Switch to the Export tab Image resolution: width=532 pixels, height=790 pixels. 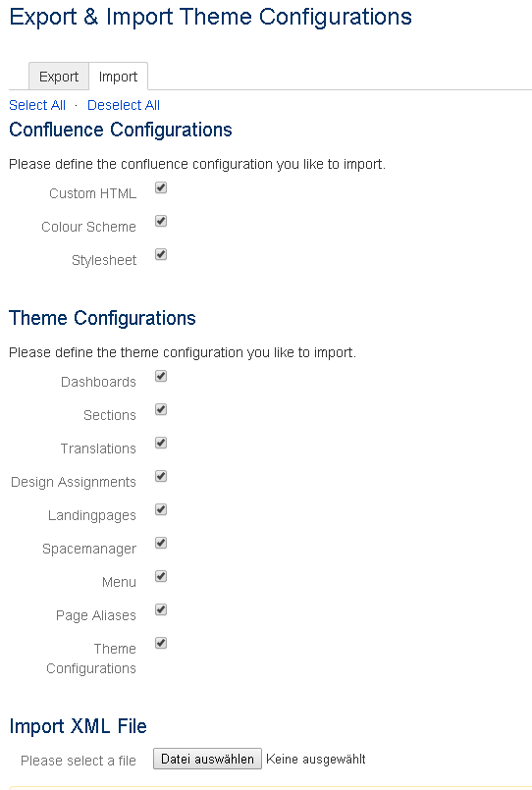pos(59,77)
